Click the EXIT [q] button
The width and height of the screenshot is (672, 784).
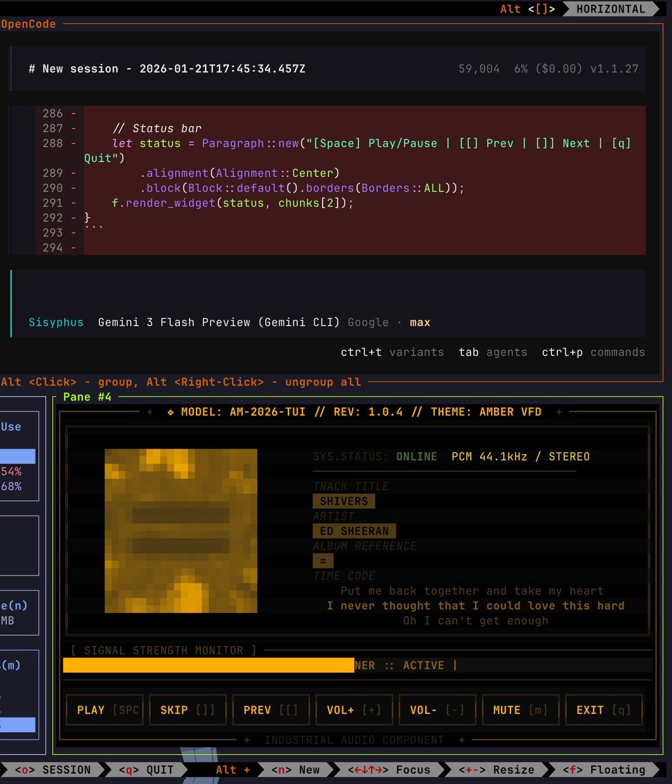603,710
